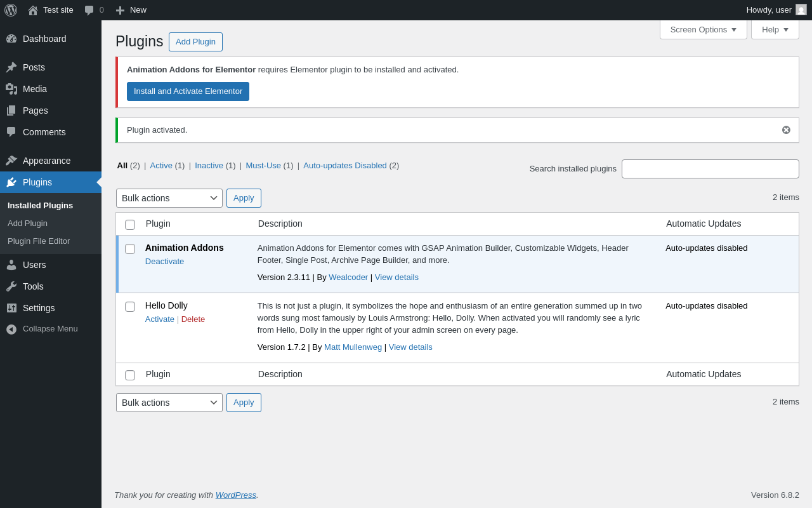Click the Appearance paintbrush icon
The height and width of the screenshot is (508, 812).
tap(11, 161)
